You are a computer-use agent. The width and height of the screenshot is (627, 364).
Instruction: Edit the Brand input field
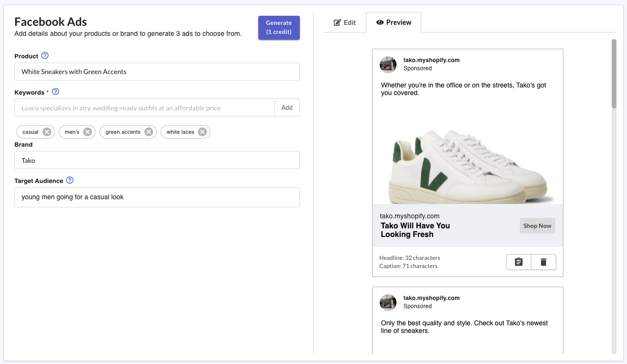[157, 161]
